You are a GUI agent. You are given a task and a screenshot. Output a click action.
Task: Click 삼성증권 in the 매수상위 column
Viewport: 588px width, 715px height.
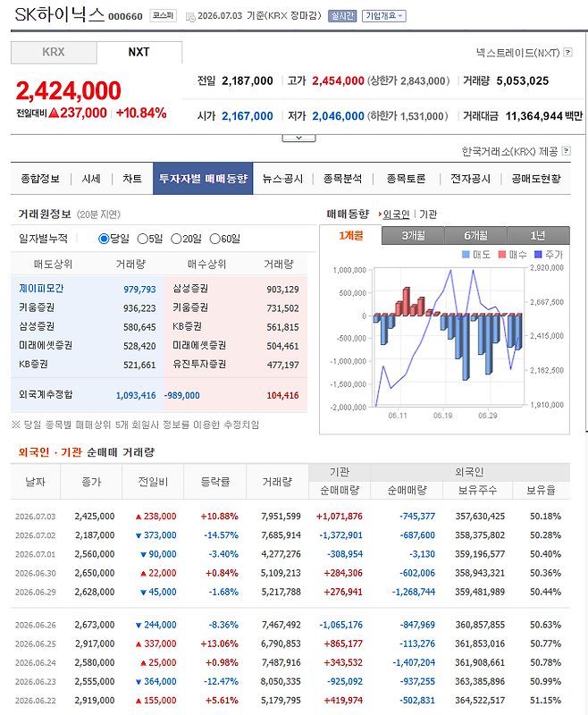(x=190, y=289)
